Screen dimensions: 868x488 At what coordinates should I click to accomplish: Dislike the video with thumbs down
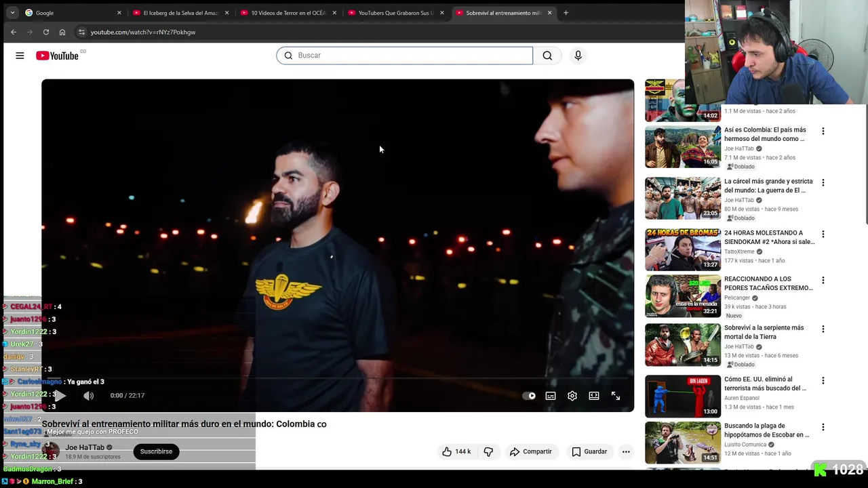pyautogui.click(x=488, y=451)
